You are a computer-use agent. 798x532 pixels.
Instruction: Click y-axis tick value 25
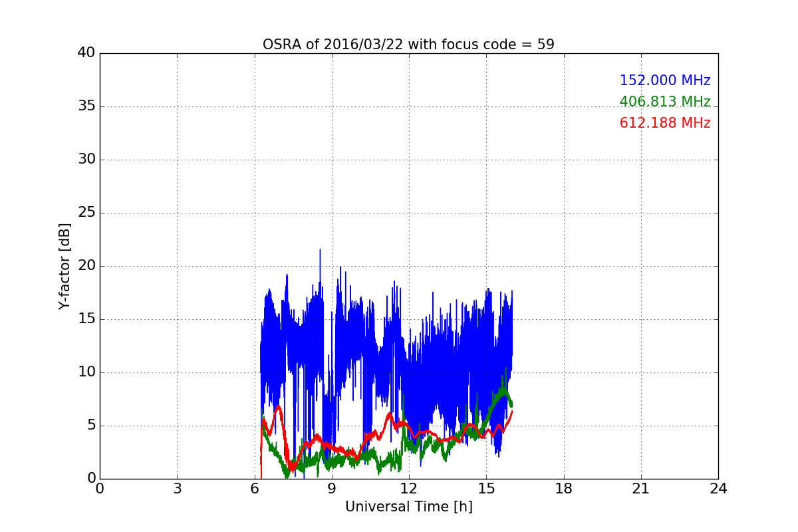86,213
